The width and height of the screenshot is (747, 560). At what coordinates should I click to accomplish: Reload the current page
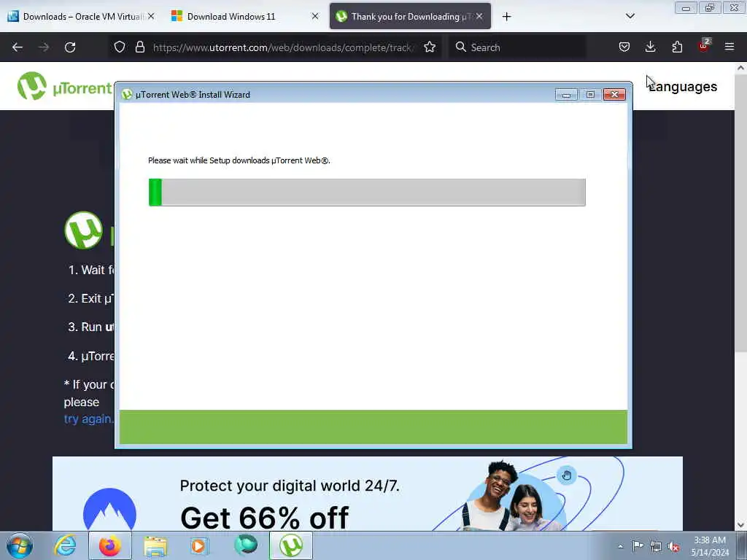tap(70, 47)
